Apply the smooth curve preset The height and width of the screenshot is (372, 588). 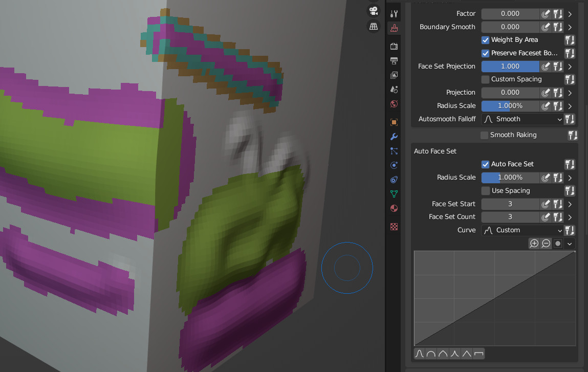pyautogui.click(x=420, y=354)
